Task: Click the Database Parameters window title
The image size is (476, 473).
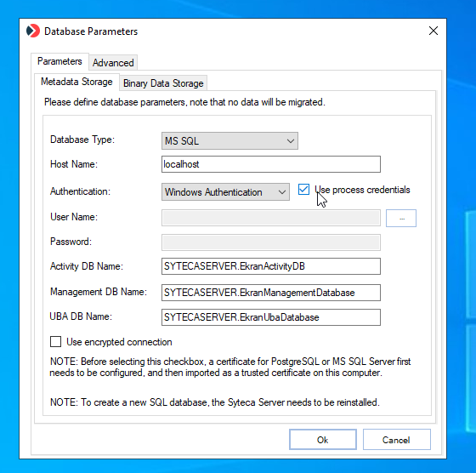Action: coord(91,31)
